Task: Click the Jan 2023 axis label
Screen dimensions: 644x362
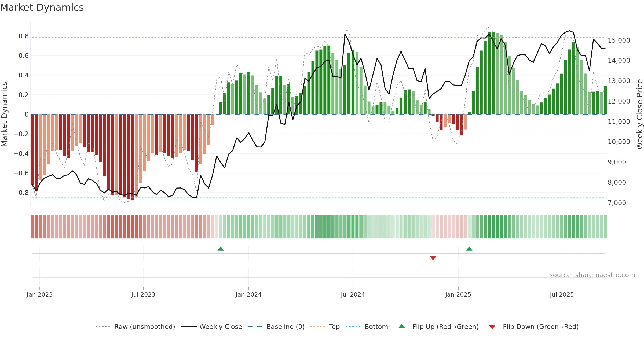Action: pos(40,294)
